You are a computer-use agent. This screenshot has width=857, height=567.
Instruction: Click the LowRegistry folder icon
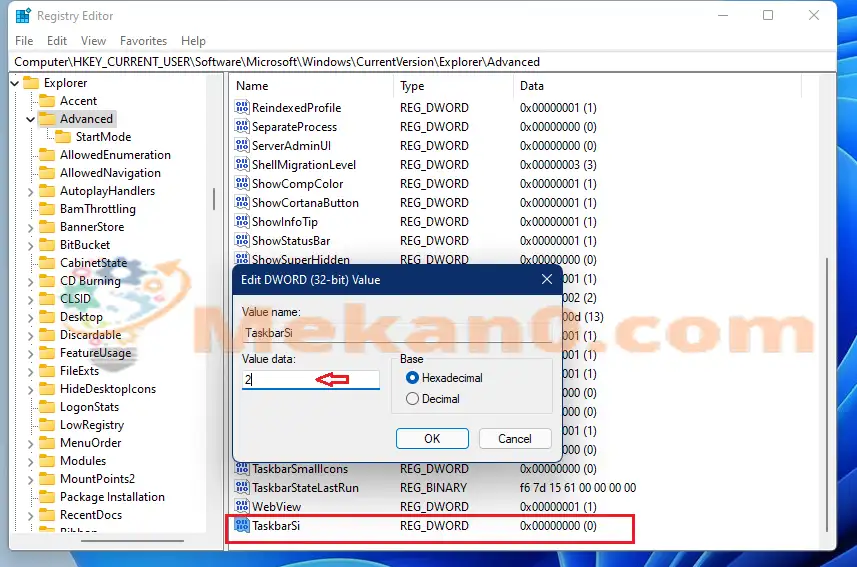click(x=47, y=425)
